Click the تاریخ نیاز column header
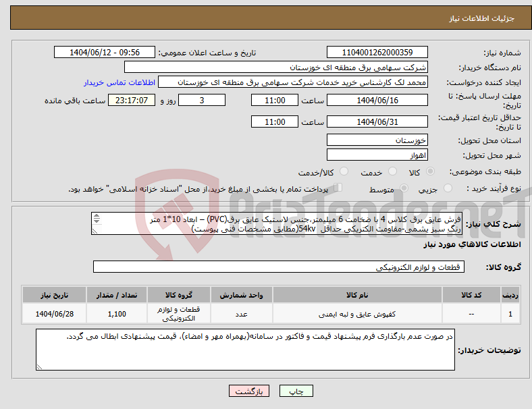Viewport: 532px width, 409px height. [54, 295]
